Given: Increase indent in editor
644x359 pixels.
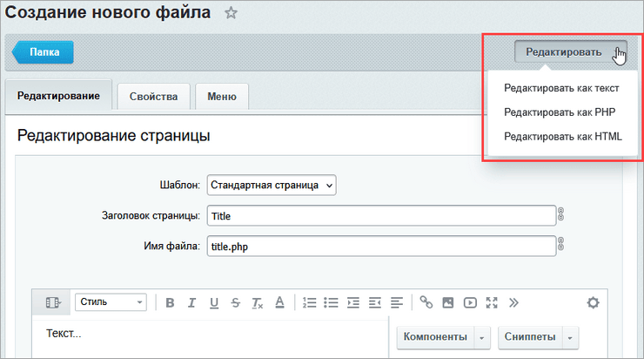Looking at the screenshot, I should [352, 303].
